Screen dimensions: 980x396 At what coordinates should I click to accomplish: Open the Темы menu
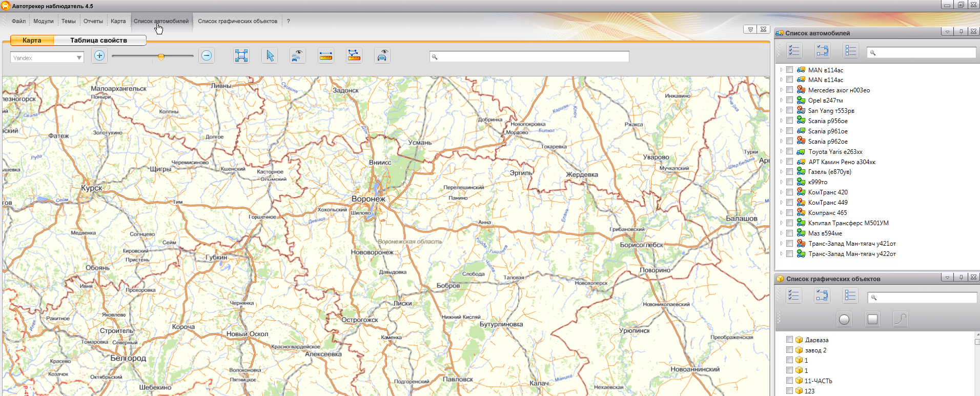click(69, 21)
